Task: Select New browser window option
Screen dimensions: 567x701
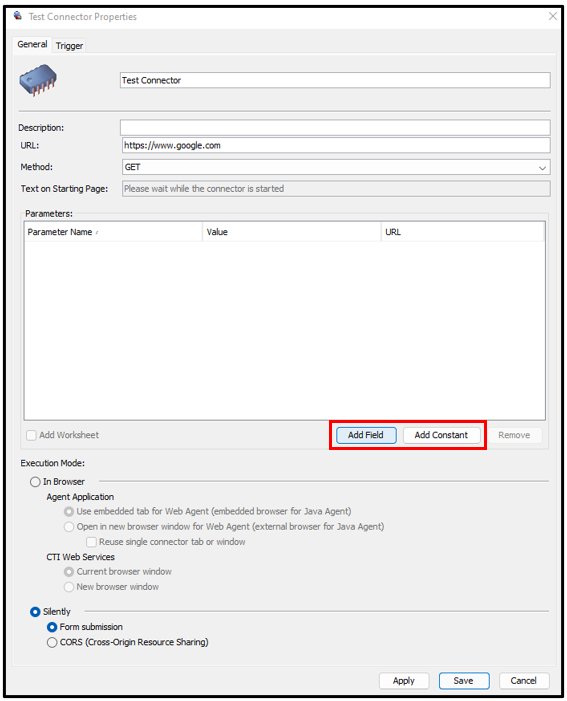Action: [69, 587]
